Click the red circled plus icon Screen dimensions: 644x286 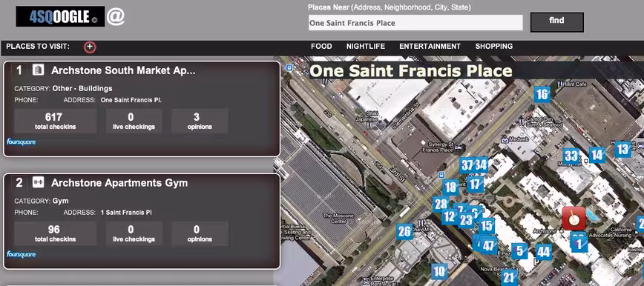[90, 47]
